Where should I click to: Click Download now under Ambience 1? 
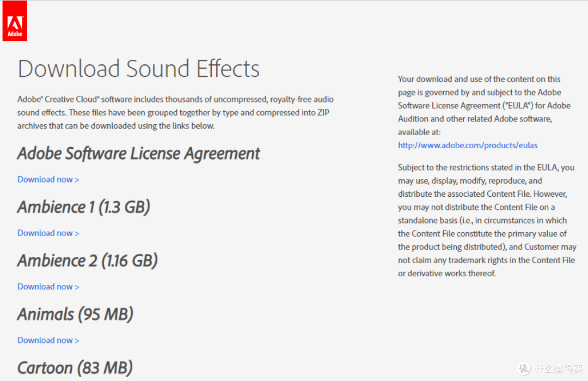pyautogui.click(x=45, y=233)
